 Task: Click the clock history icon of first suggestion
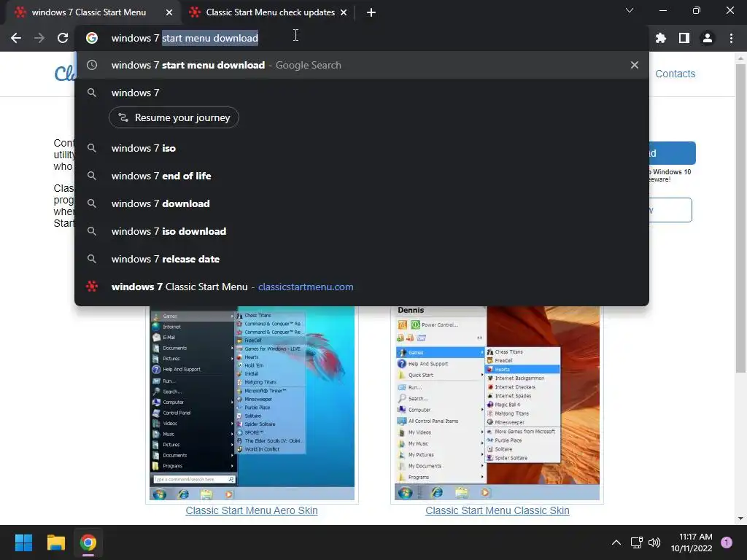pyautogui.click(x=92, y=65)
